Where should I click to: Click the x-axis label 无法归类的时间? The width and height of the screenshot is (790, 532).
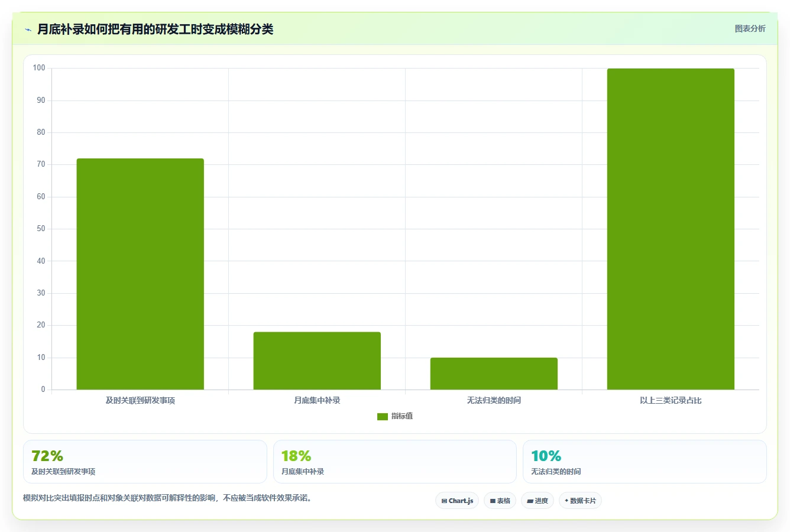[494, 400]
